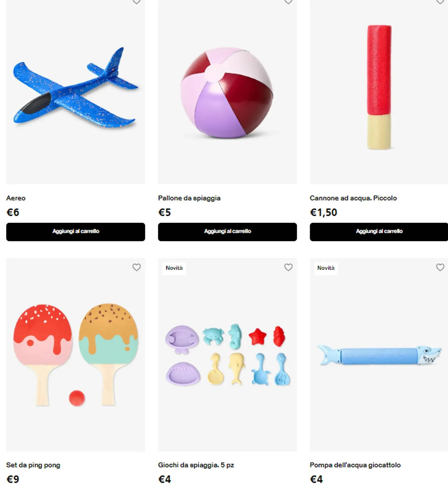Add Cannone ad acqua Piccolo to cart
This screenshot has height=489, width=448.
pyautogui.click(x=379, y=232)
